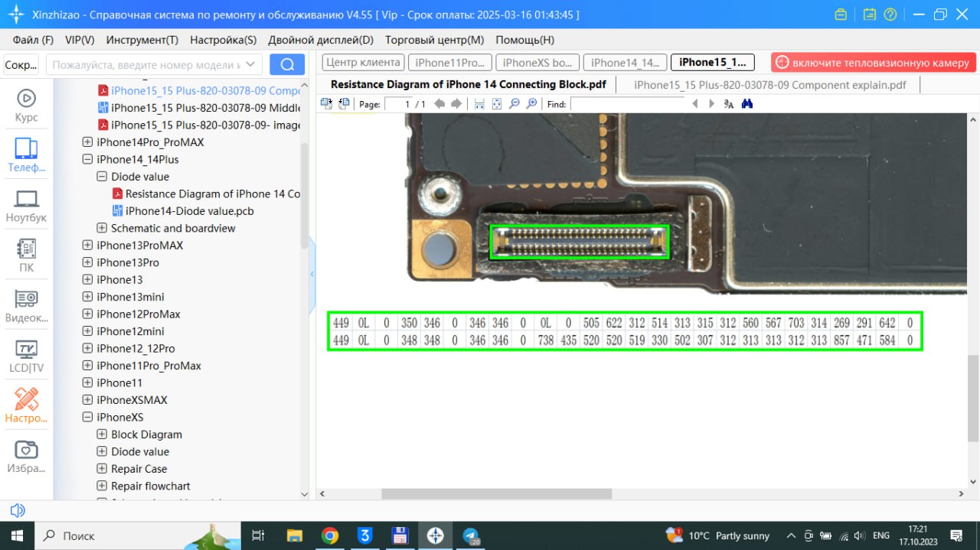Open Google Chrome from the Windows taskbar

tap(330, 535)
